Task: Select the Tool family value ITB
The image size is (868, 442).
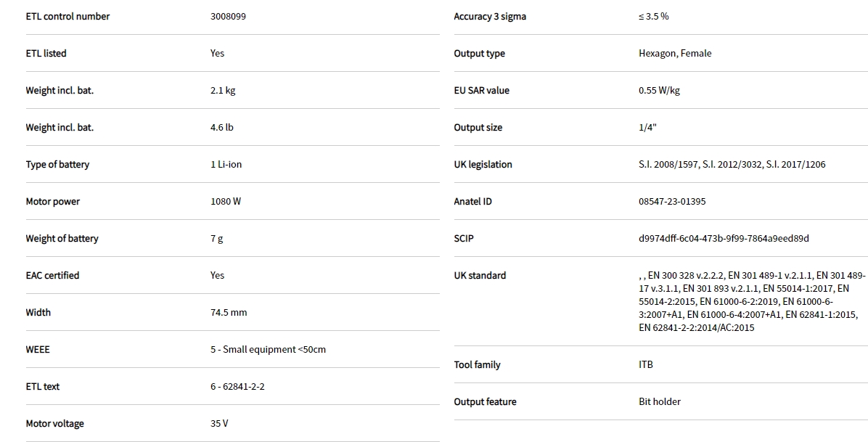Action: pyautogui.click(x=646, y=364)
